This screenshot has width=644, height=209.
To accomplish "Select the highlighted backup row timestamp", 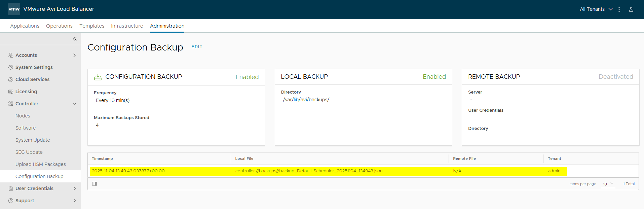I will pyautogui.click(x=128, y=171).
